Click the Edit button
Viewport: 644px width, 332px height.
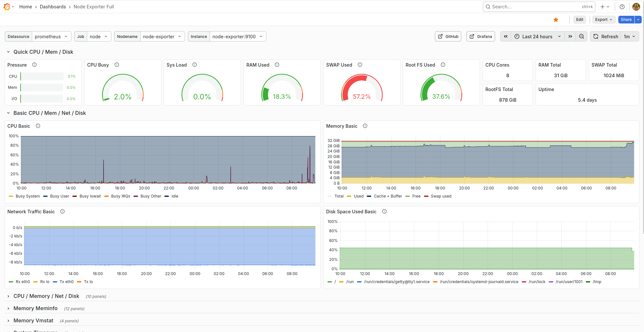[579, 20]
